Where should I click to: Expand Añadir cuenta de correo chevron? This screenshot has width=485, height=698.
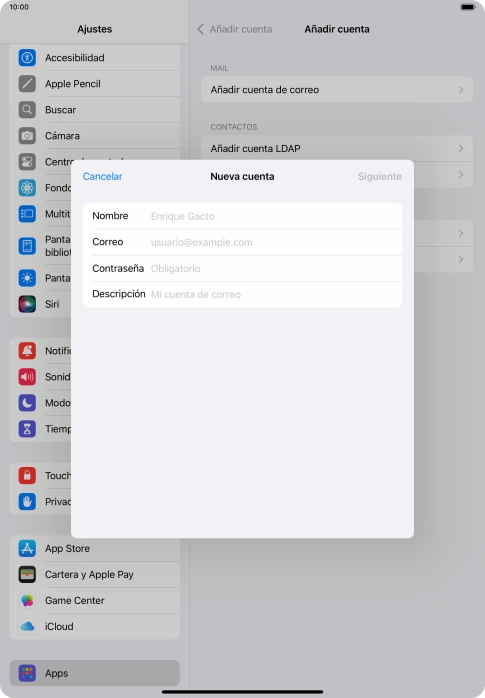click(x=461, y=89)
